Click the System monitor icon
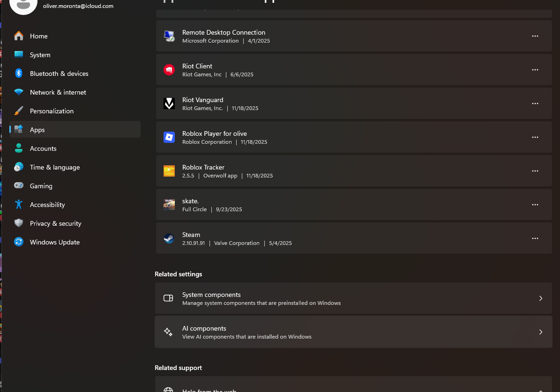This screenshot has width=560, height=392. [x=19, y=55]
